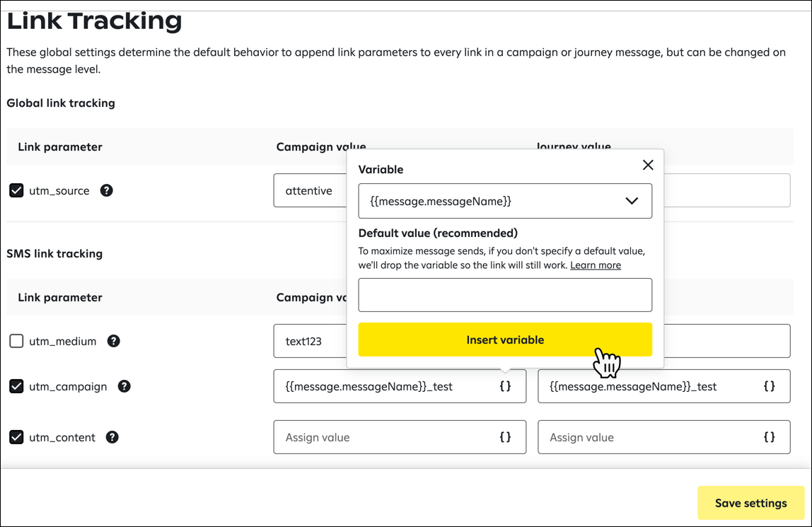Focus the Default value input field
This screenshot has width=812, height=527.
(505, 295)
